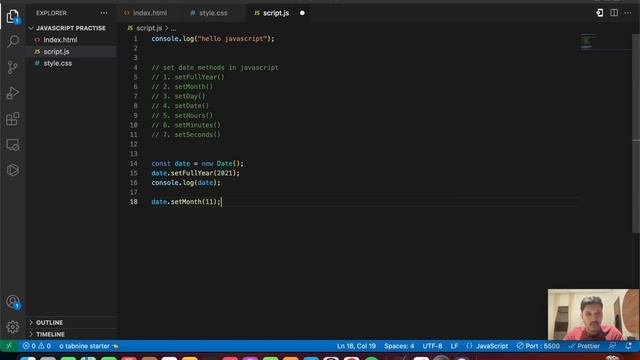Image resolution: width=640 pixels, height=360 pixels.
Task: Click the set date methods comment line
Action: [215, 68]
